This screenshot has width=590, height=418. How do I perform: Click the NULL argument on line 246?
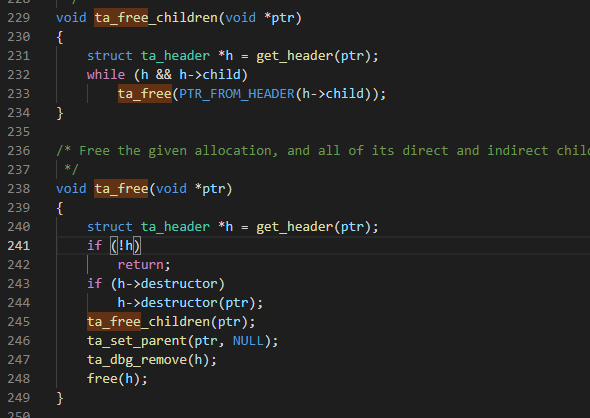point(248,341)
